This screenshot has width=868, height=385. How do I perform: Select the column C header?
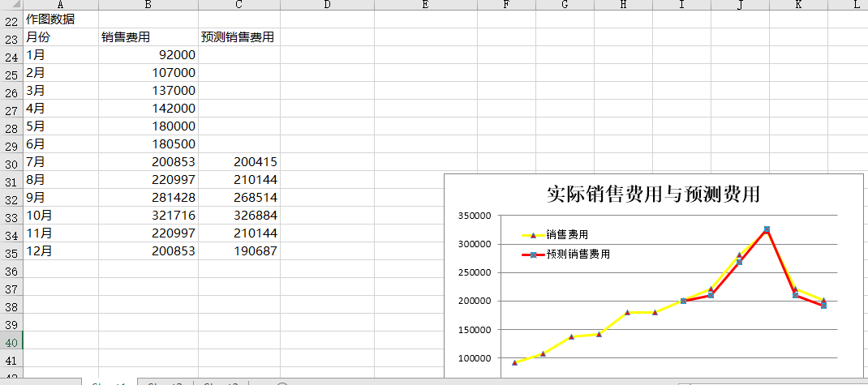(x=238, y=5)
